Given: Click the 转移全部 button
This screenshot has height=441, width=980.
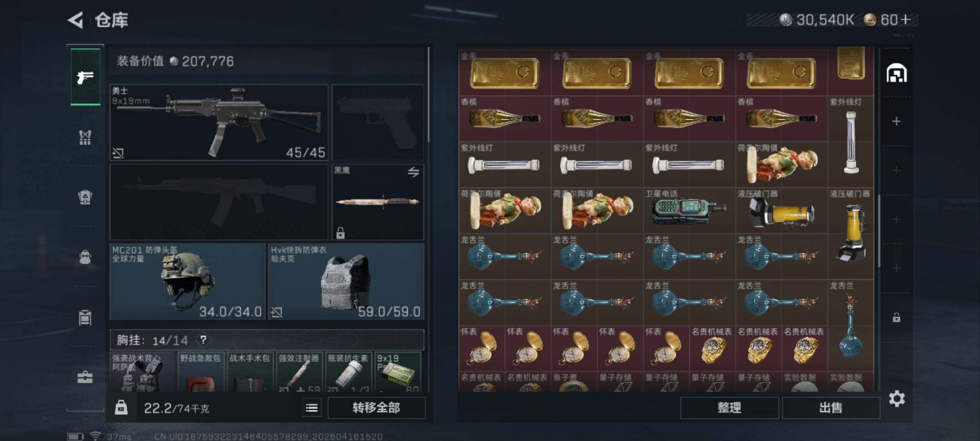Looking at the screenshot, I should (376, 408).
